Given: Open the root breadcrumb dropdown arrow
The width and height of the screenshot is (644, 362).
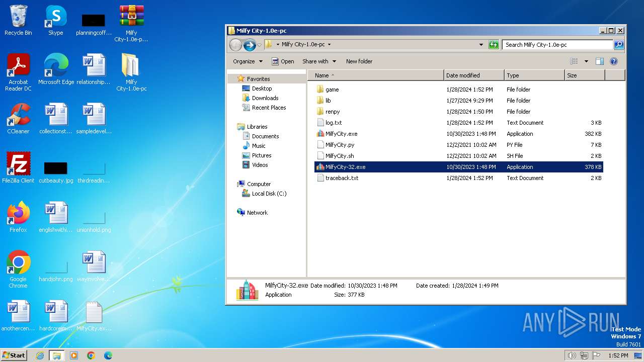Looking at the screenshot, I should (278, 45).
